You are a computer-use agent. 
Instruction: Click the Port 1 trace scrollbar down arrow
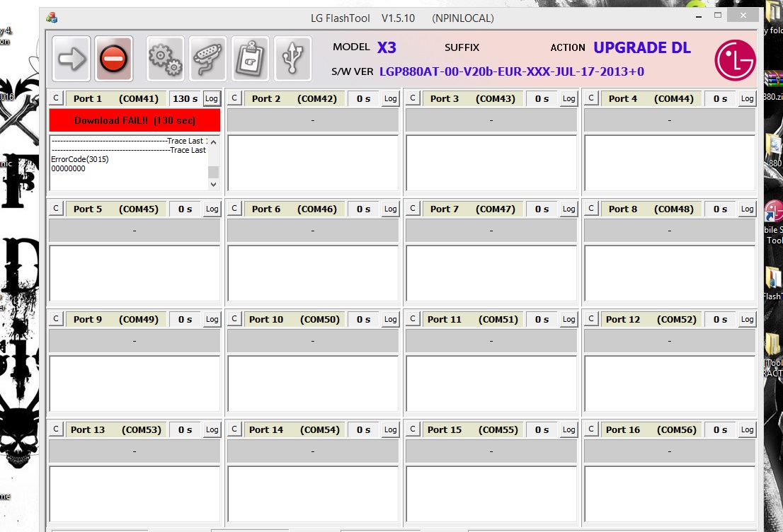213,184
